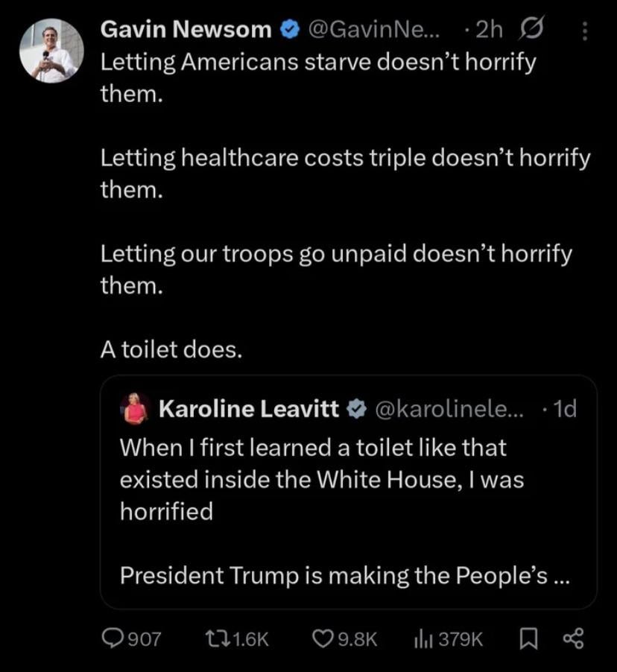Open Karoline Leavitt's small avatar

pos(136,408)
